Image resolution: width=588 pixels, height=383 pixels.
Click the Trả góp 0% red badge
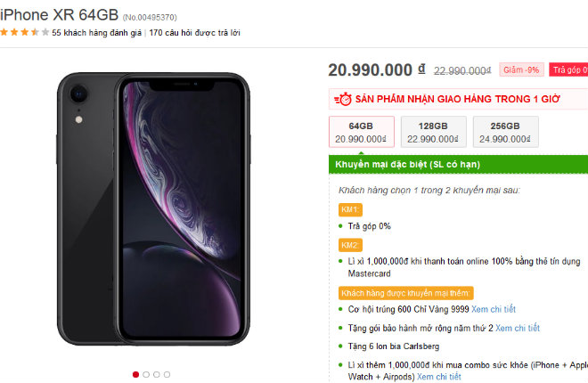click(x=568, y=70)
